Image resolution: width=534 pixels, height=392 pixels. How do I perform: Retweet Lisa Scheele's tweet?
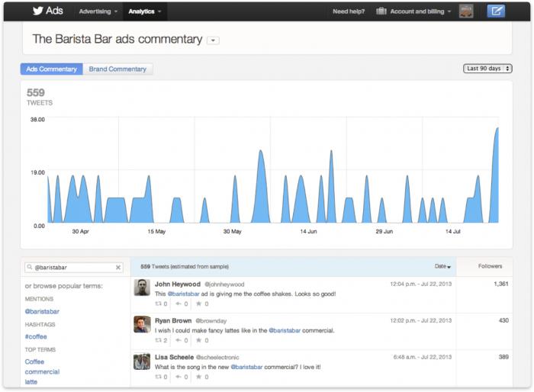161,377
